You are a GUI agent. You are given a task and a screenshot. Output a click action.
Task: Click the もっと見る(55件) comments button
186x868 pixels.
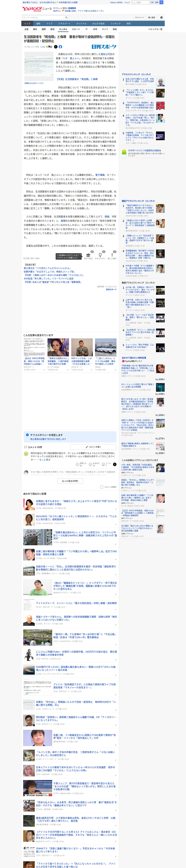[x=70, y=481]
